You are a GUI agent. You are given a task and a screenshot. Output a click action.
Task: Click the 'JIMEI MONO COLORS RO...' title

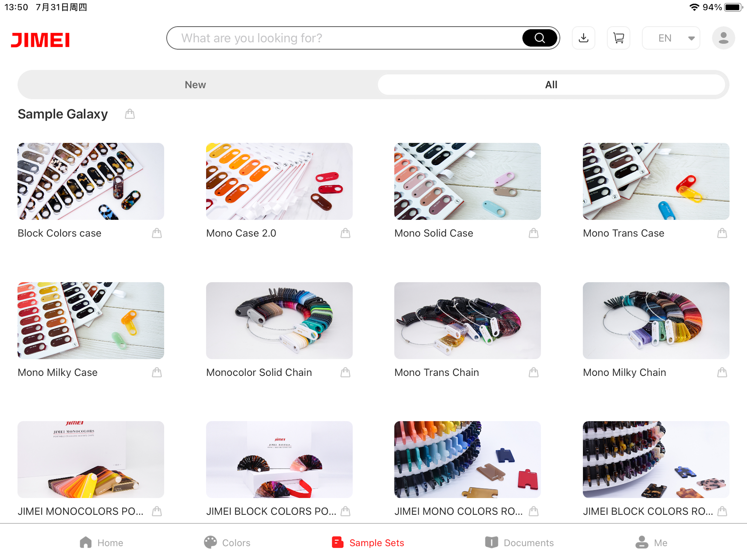coord(459,511)
